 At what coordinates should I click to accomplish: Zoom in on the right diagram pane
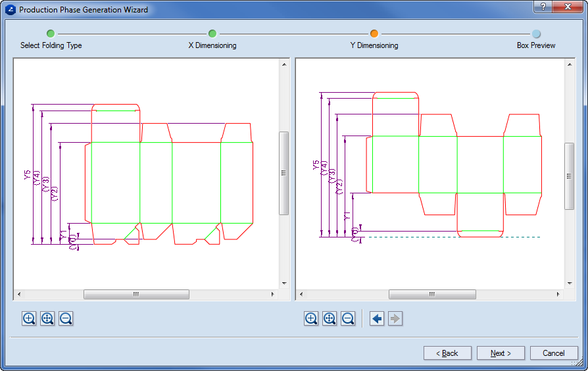[x=311, y=319]
